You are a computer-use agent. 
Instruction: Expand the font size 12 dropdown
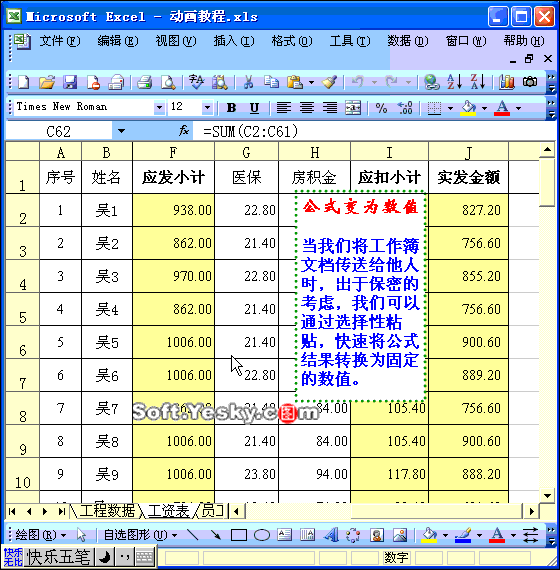(207, 108)
